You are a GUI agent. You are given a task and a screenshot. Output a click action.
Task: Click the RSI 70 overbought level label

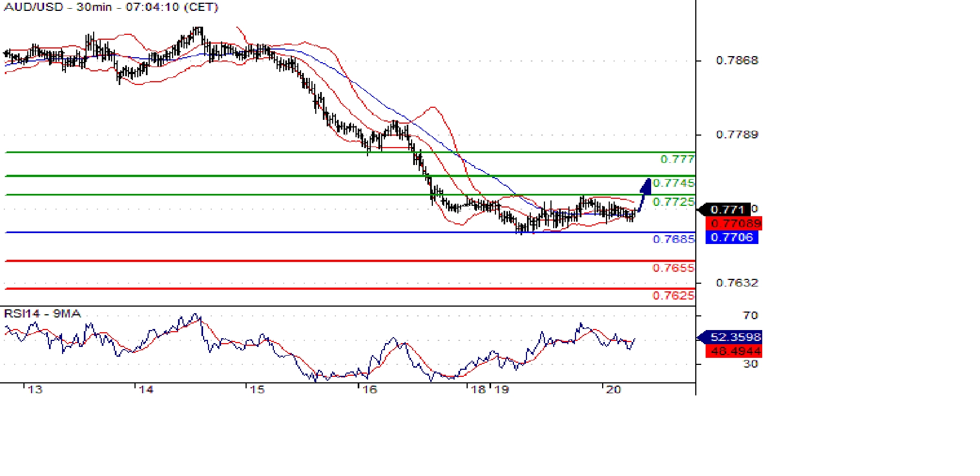pos(750,315)
